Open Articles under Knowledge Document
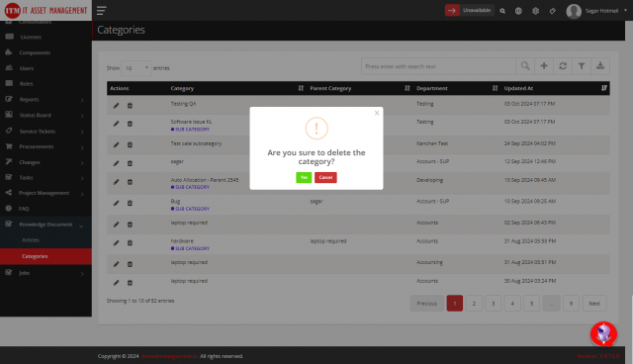Image resolution: width=633 pixels, height=364 pixels. pyautogui.click(x=31, y=240)
